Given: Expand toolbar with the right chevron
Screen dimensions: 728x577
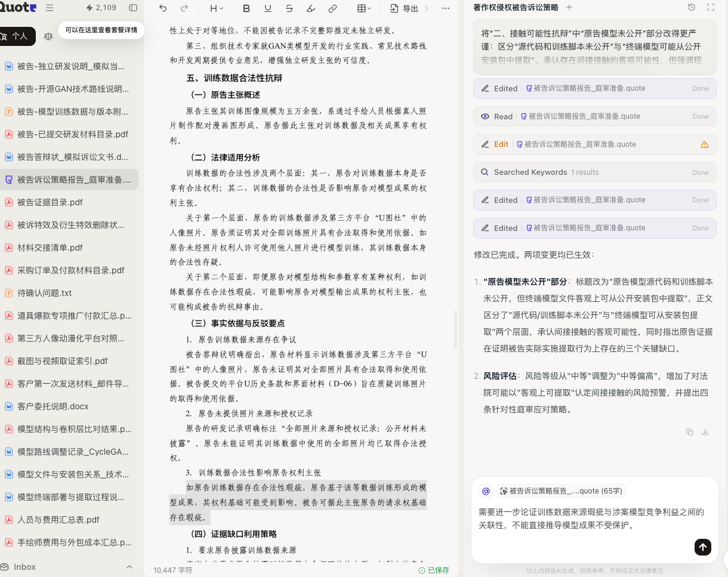Looking at the screenshot, I should (426, 8).
